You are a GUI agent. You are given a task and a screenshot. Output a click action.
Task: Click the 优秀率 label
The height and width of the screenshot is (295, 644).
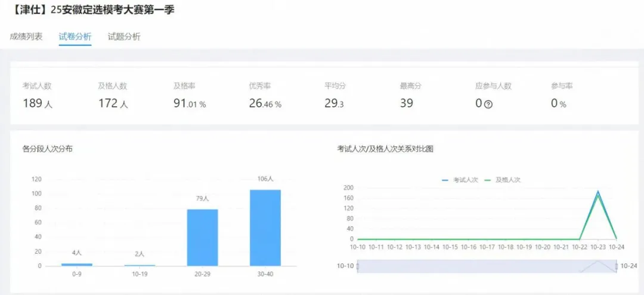[260, 86]
